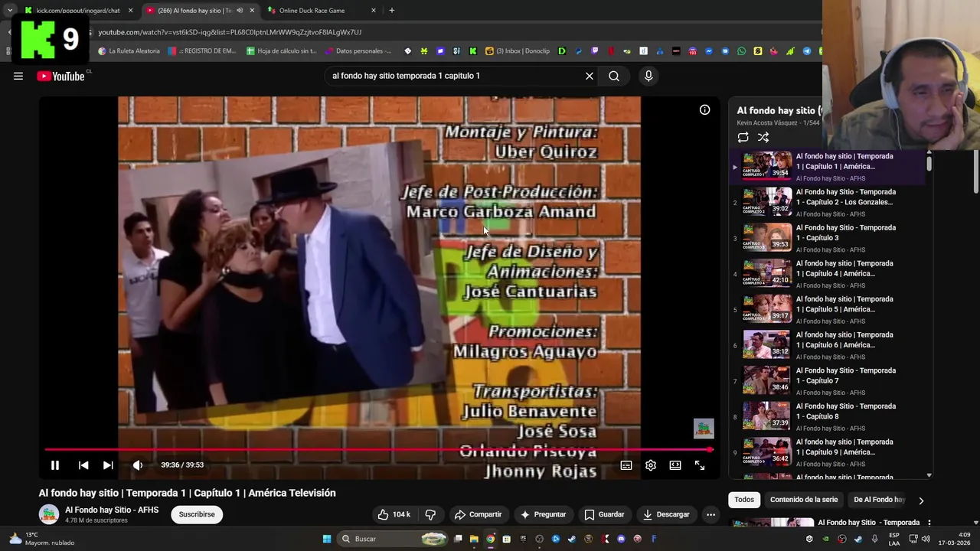Enter fullscreen mode

pos(700,465)
